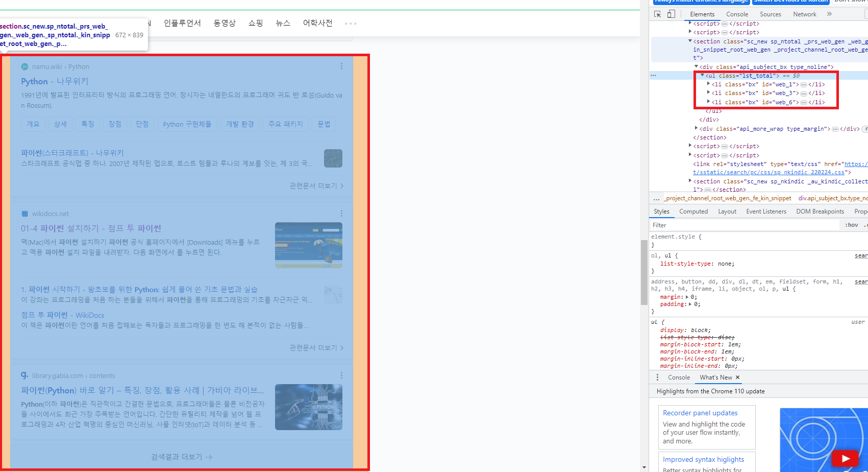The height and width of the screenshot is (472, 868).
Task: Collapse the ul lst_total node
Action: 703,76
